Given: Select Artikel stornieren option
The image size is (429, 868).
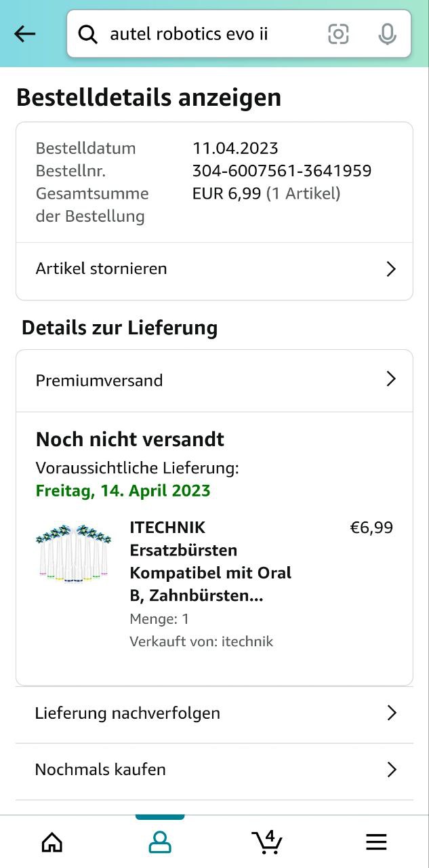Looking at the screenshot, I should (102, 269).
